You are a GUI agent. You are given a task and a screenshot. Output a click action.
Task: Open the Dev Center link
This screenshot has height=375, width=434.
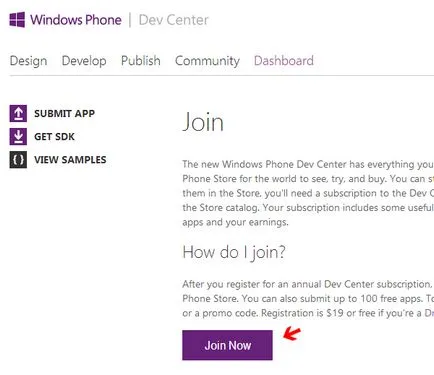pyautogui.click(x=174, y=20)
